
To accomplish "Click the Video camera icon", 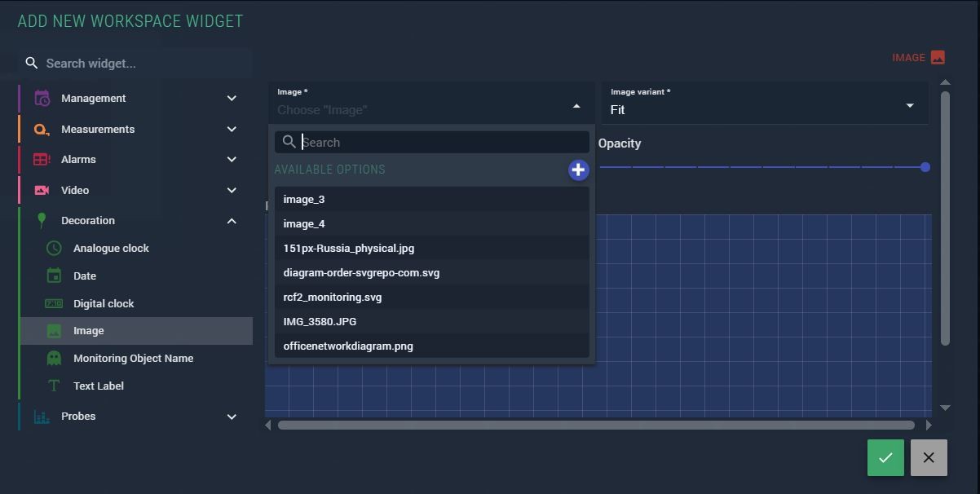I will coord(42,191).
